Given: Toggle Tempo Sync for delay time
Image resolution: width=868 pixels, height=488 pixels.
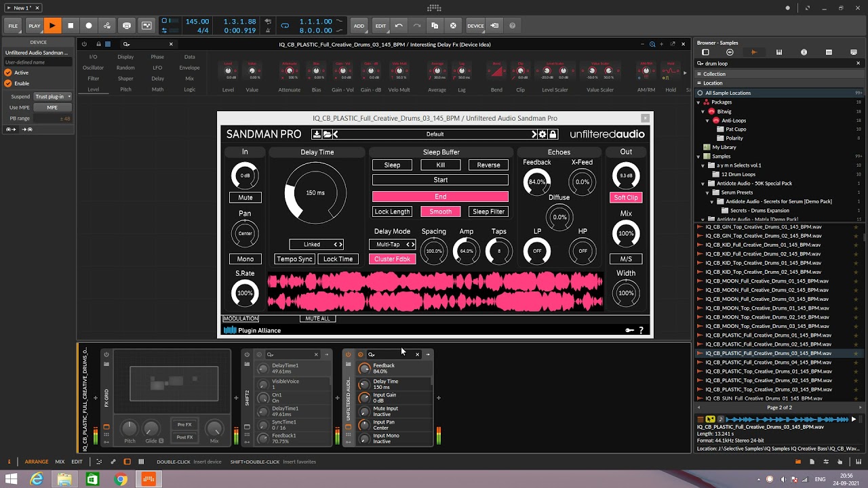Looking at the screenshot, I should pyautogui.click(x=294, y=259).
